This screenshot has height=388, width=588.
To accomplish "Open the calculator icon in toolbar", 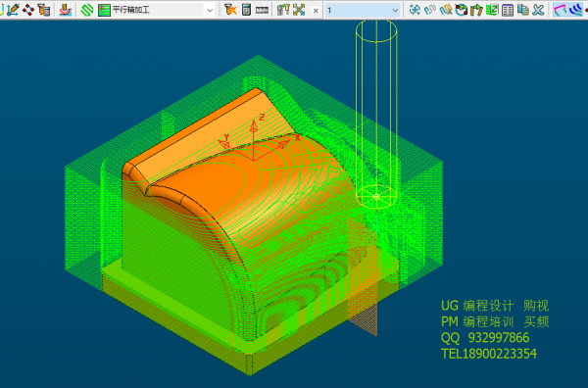I will pos(246,10).
